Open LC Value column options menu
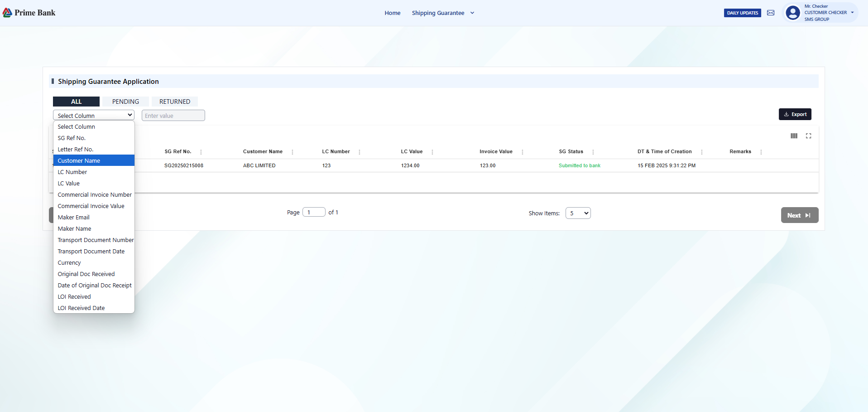Viewport: 868px width, 412px height. [432, 152]
